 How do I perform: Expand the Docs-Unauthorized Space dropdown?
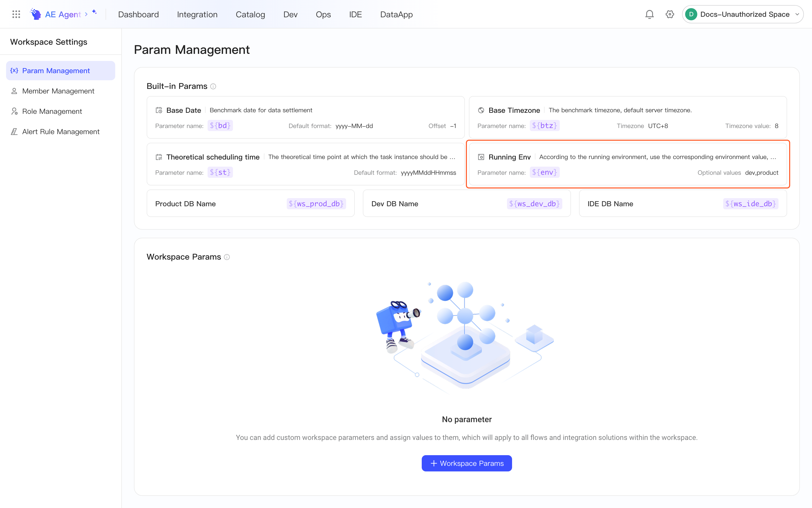797,14
